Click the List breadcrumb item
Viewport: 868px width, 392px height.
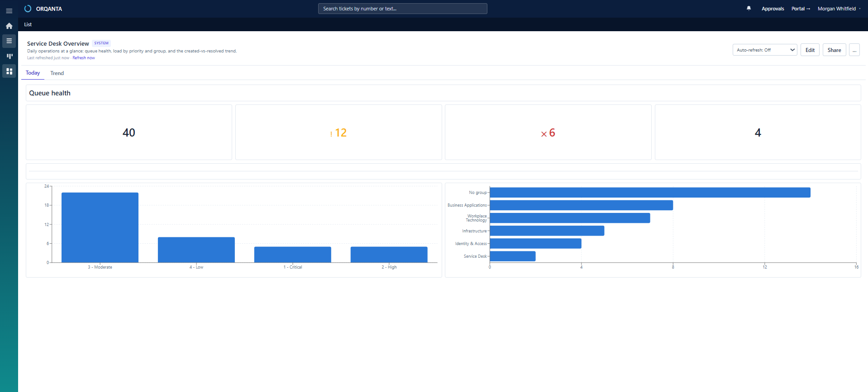(28, 24)
